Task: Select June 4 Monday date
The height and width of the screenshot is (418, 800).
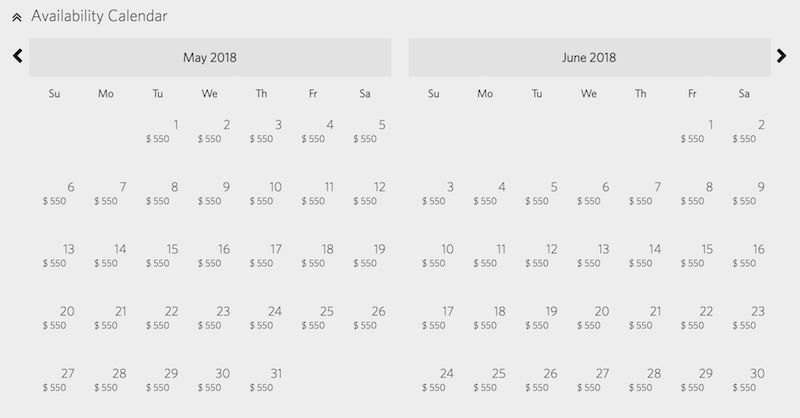Action: [x=485, y=193]
